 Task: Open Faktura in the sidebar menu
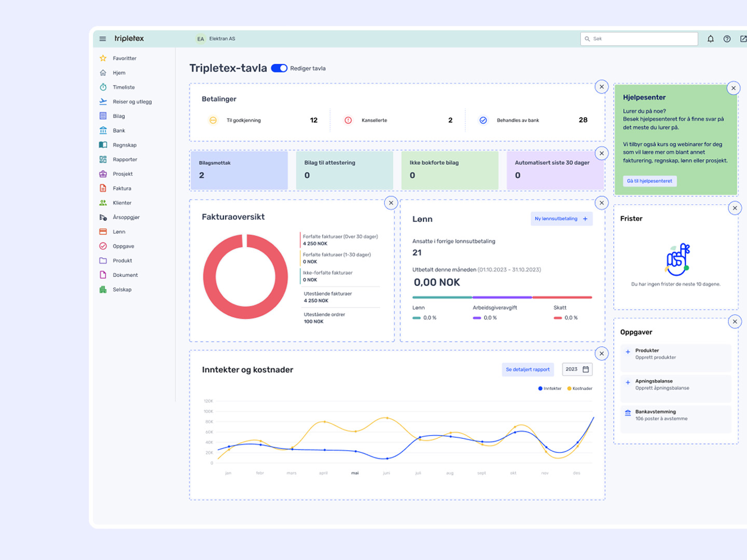pyautogui.click(x=122, y=189)
